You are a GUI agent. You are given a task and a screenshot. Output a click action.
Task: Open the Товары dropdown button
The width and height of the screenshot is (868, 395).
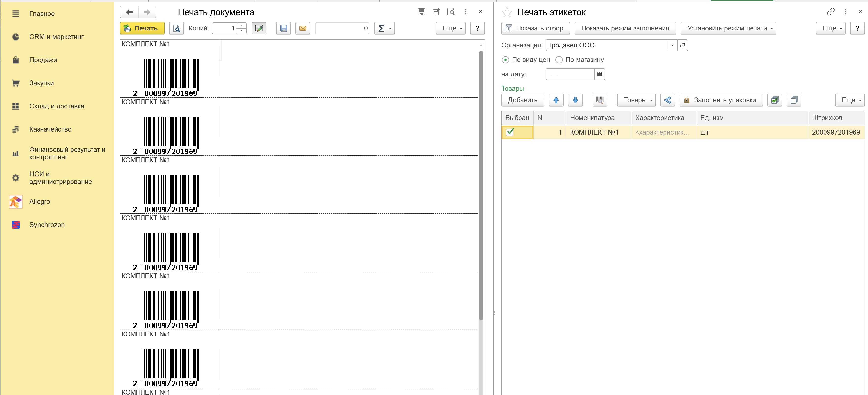pyautogui.click(x=636, y=100)
